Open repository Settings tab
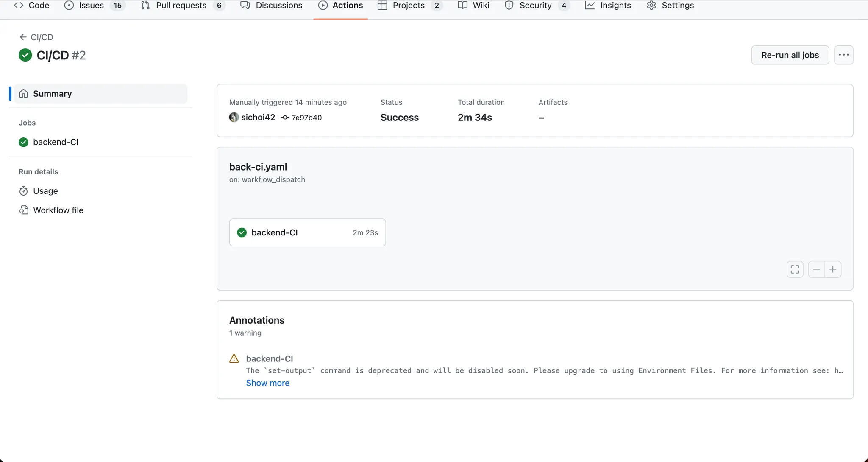 coord(677,6)
